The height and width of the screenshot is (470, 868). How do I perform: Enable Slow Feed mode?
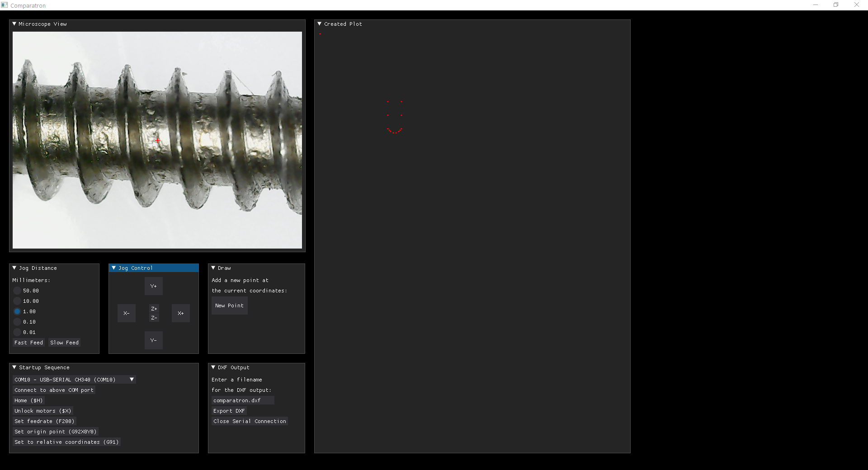pos(64,343)
